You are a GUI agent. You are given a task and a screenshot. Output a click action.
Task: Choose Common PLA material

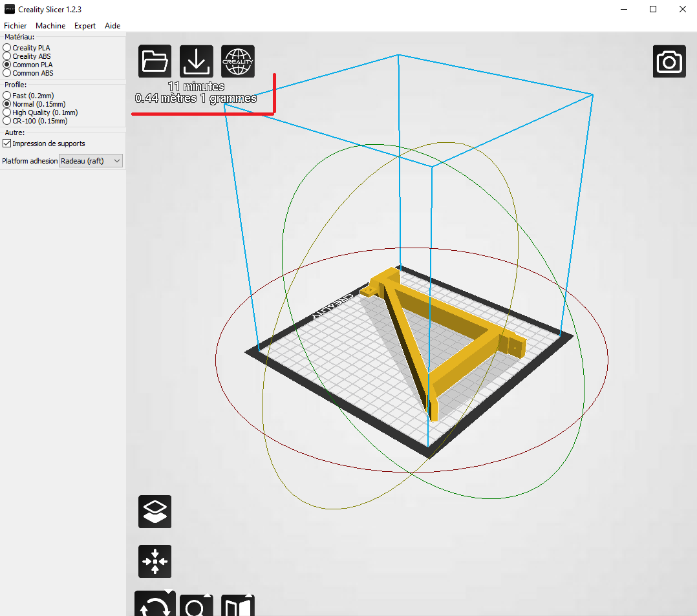pos(6,65)
